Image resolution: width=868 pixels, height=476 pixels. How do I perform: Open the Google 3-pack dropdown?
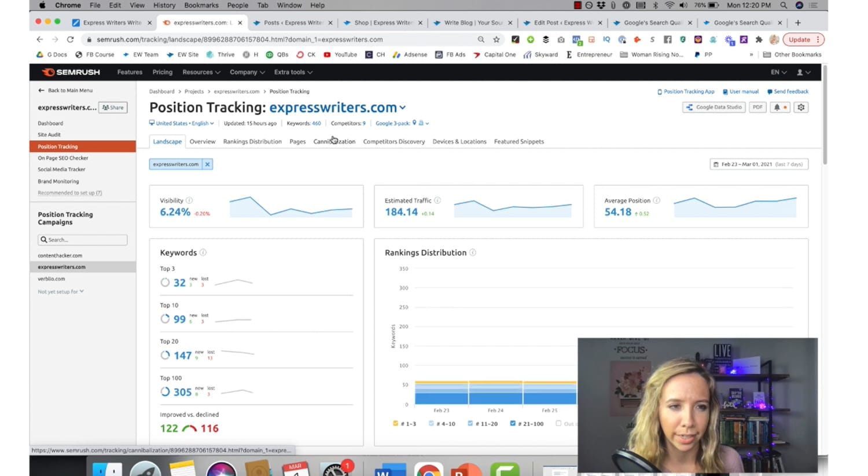tap(402, 123)
